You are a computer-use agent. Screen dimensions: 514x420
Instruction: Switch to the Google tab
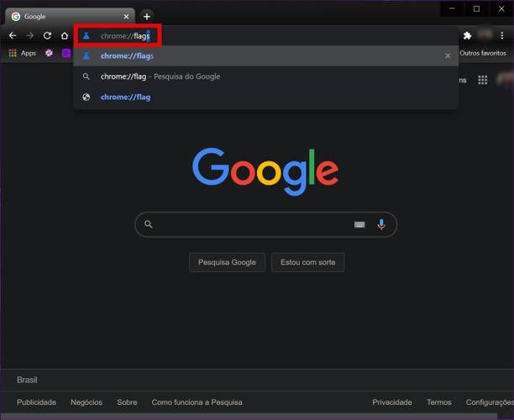coord(70,17)
